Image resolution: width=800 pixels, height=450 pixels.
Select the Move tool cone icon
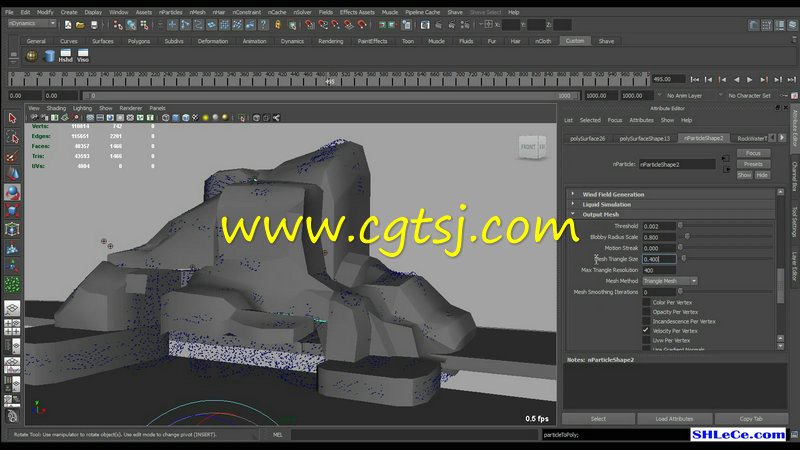coord(12,173)
